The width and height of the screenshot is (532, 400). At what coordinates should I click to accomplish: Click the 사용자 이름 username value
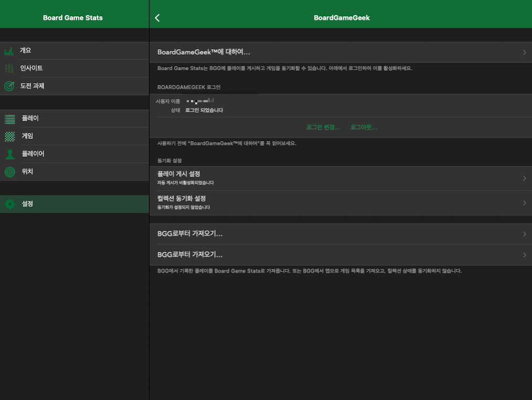point(200,101)
